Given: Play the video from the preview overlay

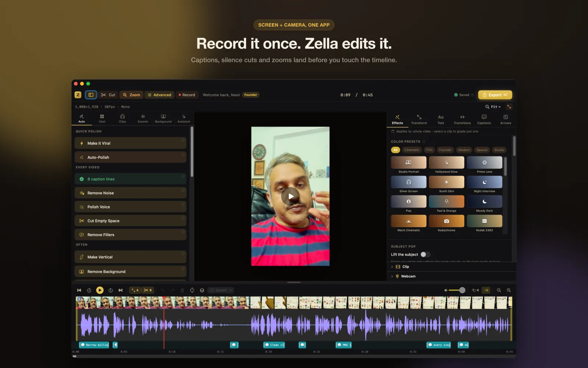Looking at the screenshot, I should [x=290, y=196].
